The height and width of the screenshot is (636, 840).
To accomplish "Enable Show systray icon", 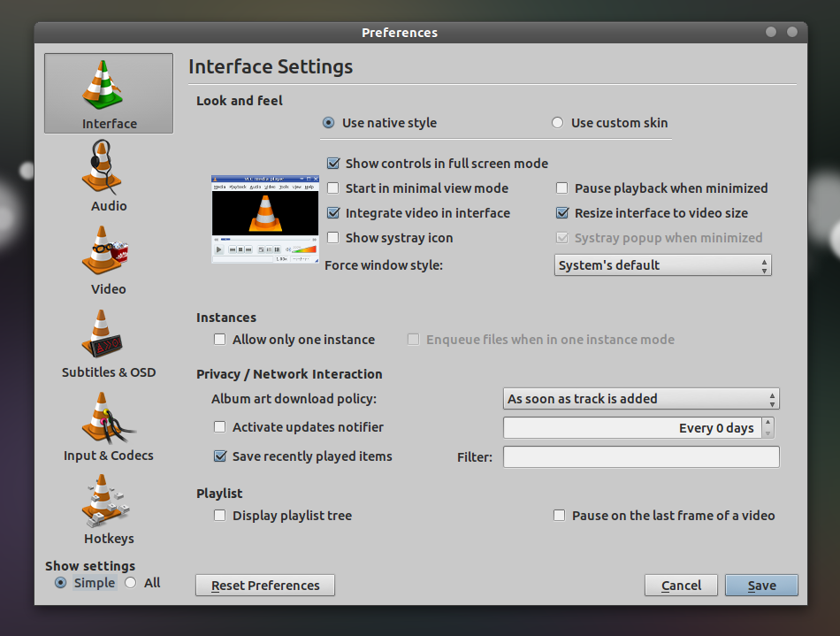I will tap(332, 238).
